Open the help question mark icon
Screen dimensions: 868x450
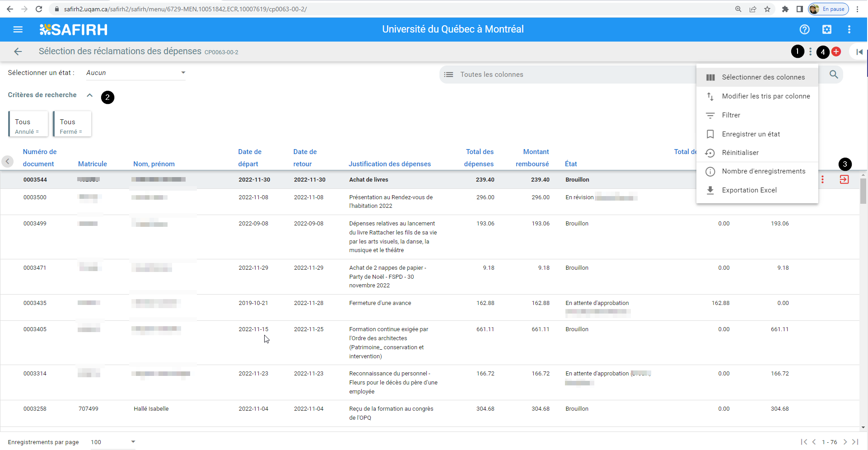coord(804,29)
